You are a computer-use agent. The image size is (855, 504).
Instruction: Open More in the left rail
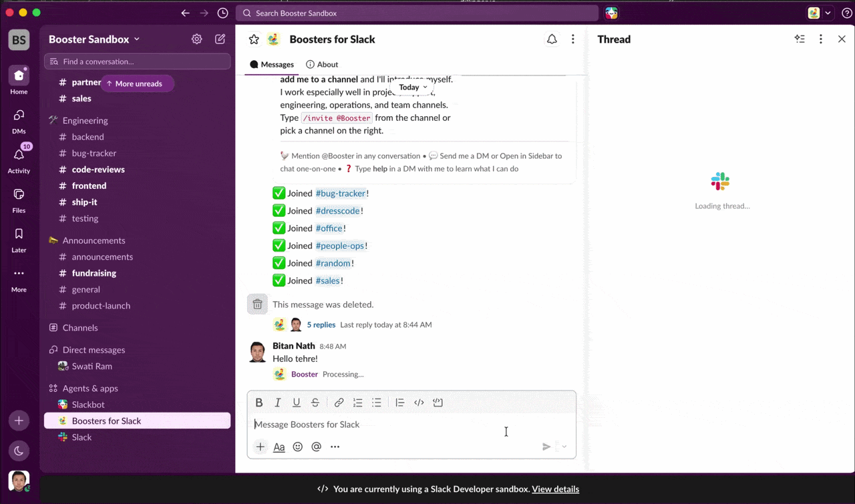coord(19,278)
